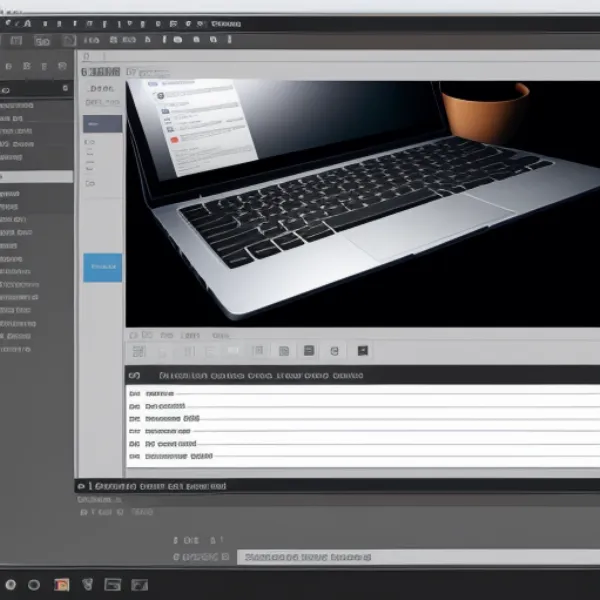Click the rightmost icon in the bottom taskbar

140,584
